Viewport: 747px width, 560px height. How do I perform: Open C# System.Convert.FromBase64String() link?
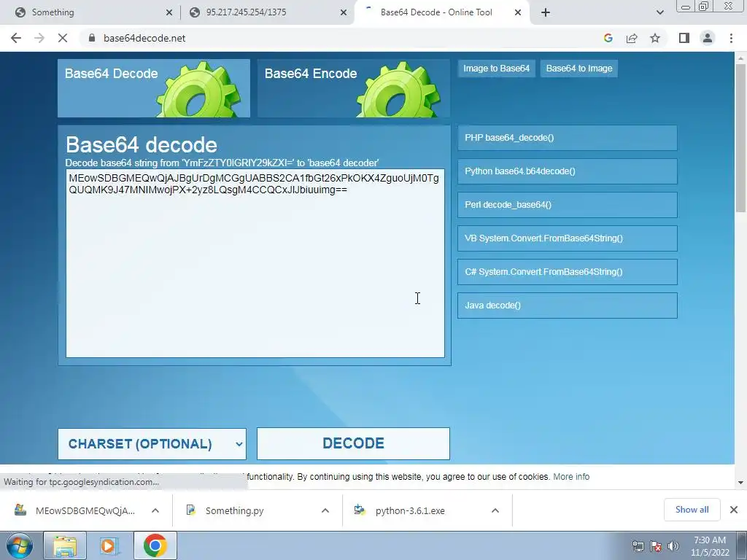pos(568,272)
